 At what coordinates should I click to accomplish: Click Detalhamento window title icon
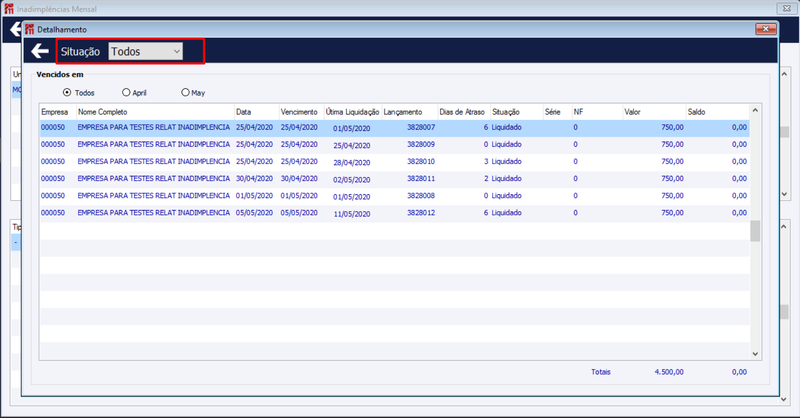(x=30, y=29)
